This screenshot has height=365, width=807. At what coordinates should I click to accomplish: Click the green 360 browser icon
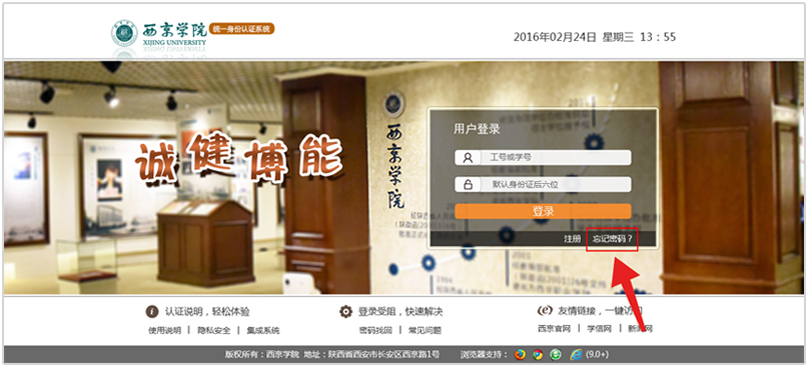555,354
